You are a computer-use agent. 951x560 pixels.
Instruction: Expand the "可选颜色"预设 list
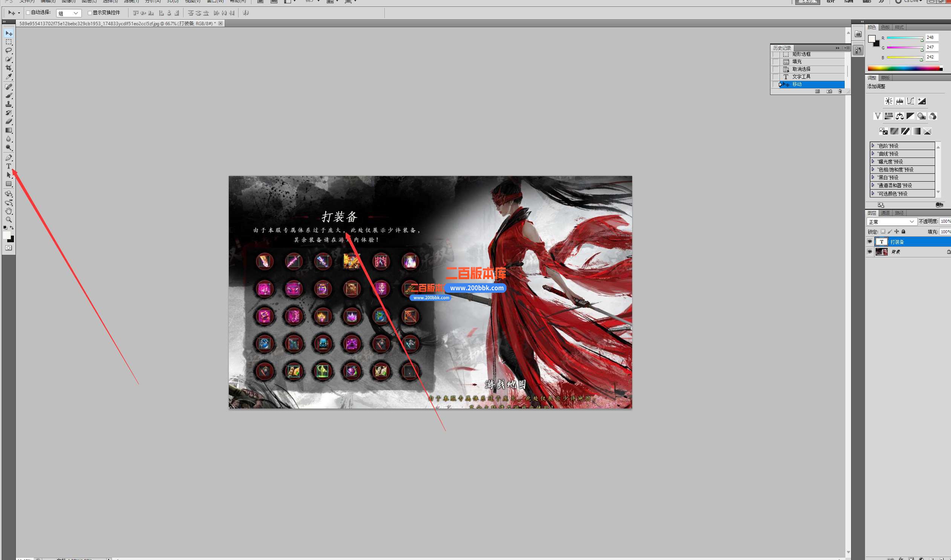873,193
